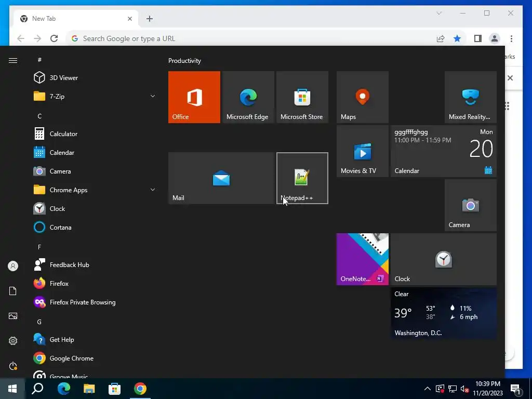Open the Microsoft Store tile
Screen dimensions: 532x399
point(302,97)
